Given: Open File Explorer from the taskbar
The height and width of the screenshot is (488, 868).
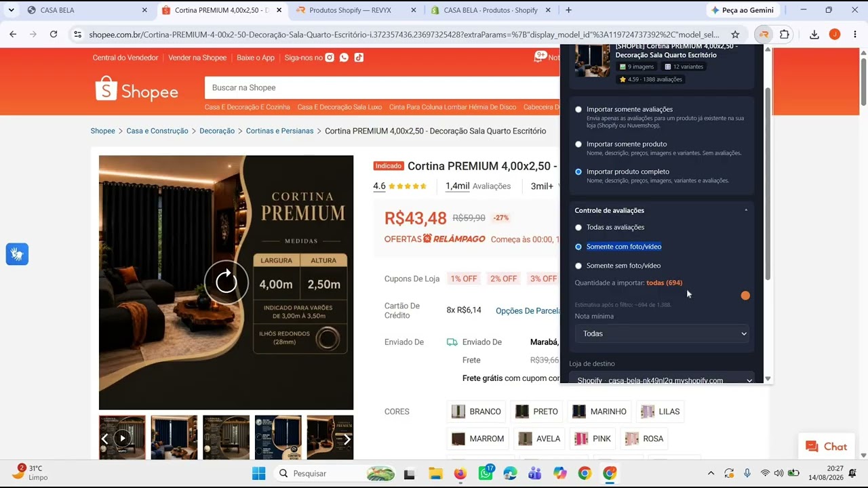Looking at the screenshot, I should click(435, 473).
